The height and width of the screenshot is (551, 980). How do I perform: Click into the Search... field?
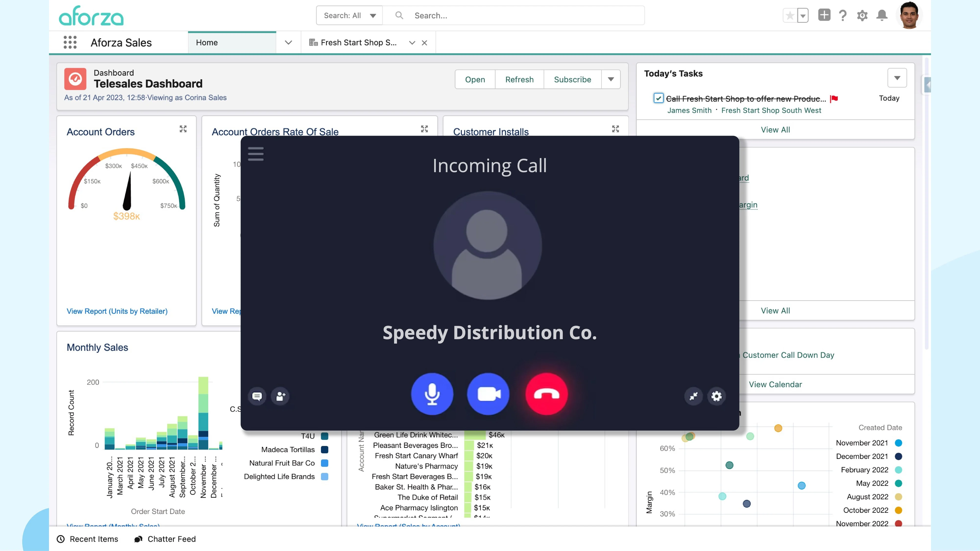pyautogui.click(x=514, y=16)
